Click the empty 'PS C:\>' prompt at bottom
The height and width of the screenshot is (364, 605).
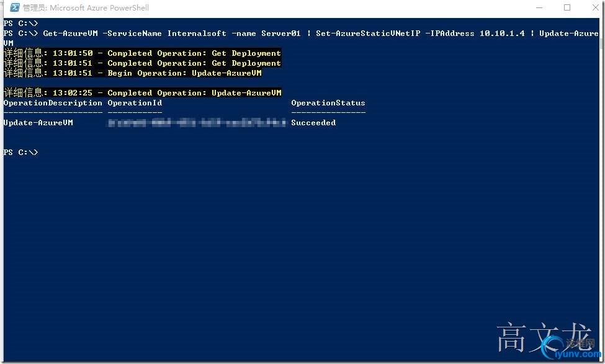click(x=21, y=153)
